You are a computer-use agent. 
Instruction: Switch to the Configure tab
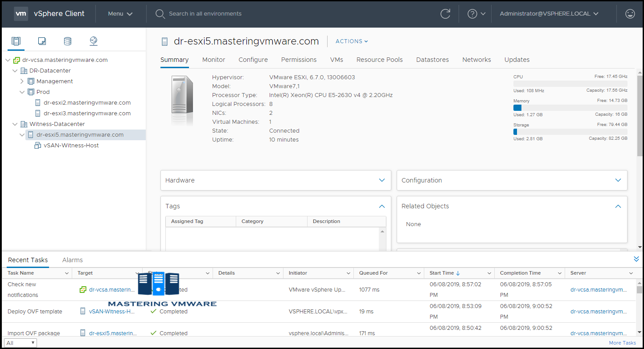pyautogui.click(x=253, y=60)
